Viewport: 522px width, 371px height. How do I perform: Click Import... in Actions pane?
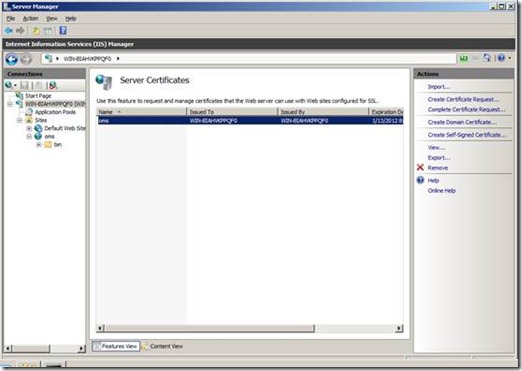[x=439, y=87]
